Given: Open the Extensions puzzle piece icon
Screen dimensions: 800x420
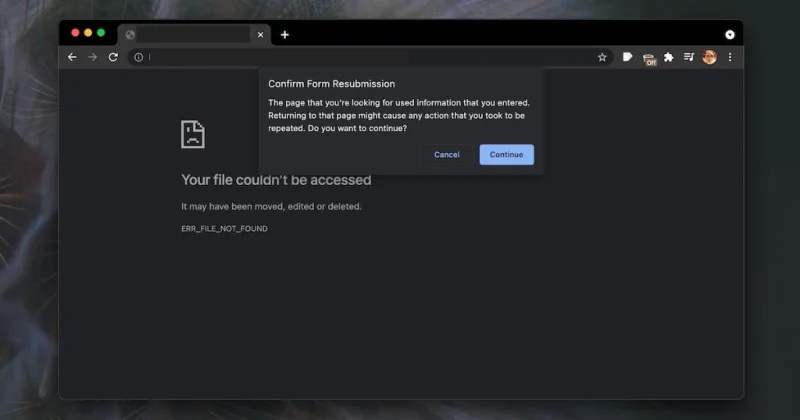Looking at the screenshot, I should (668, 57).
